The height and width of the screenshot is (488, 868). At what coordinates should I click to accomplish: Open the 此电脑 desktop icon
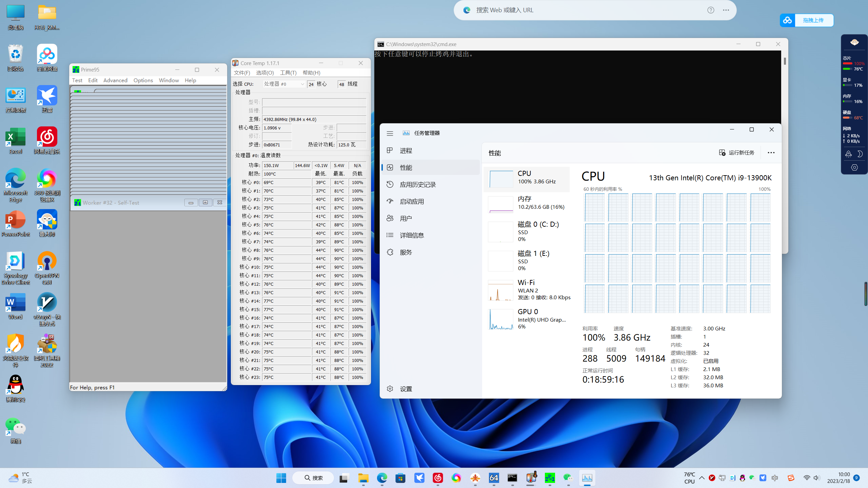(16, 18)
